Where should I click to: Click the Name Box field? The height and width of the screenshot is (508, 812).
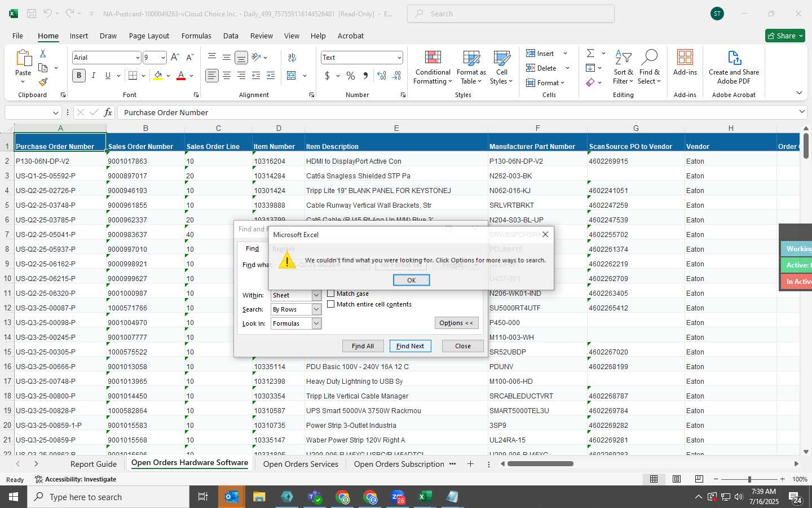pos(28,112)
